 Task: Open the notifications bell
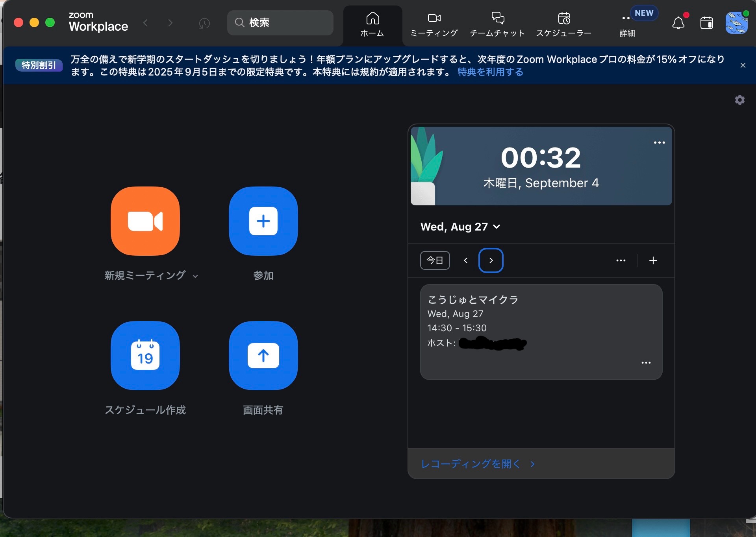coord(678,23)
